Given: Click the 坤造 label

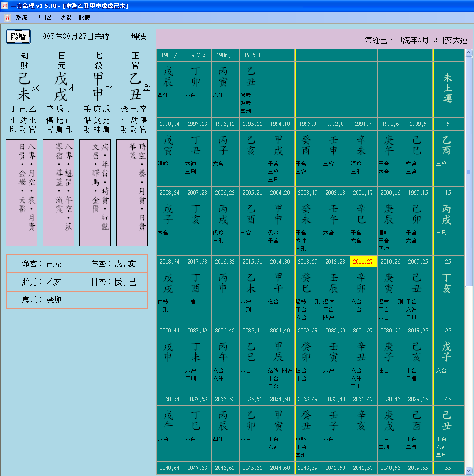Looking at the screenshot, I should pos(139,37).
